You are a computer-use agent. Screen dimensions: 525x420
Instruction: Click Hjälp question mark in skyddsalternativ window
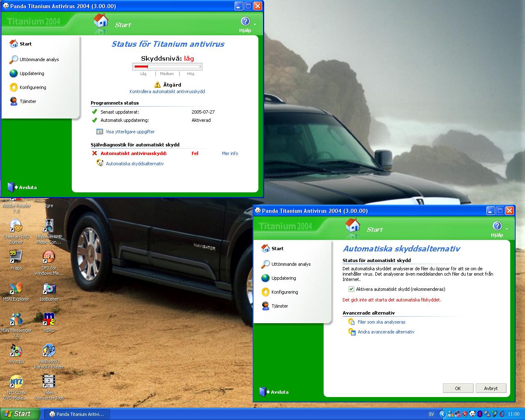pyautogui.click(x=497, y=226)
